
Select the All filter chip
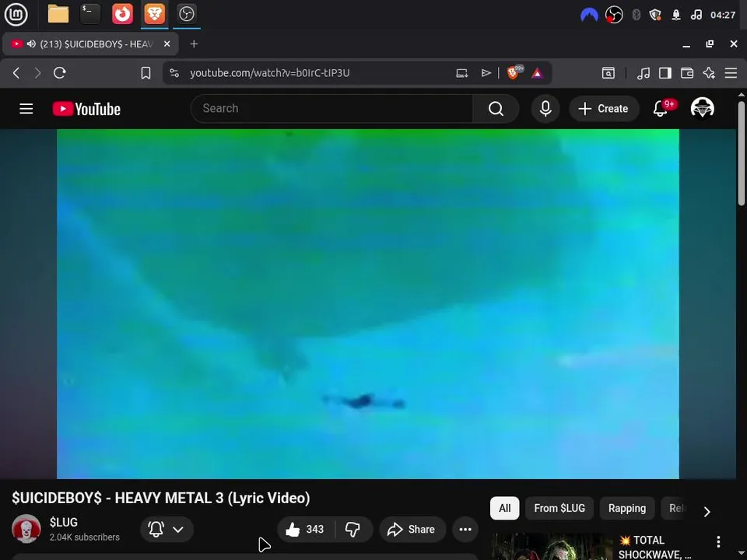point(504,508)
